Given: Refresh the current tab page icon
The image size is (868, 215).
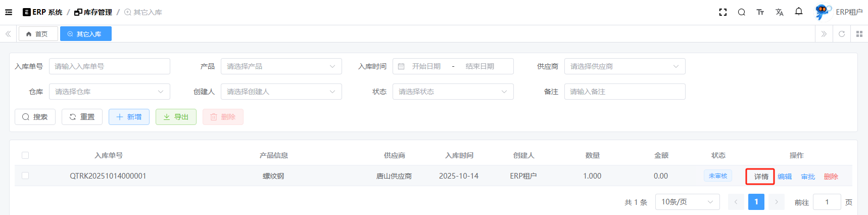Looking at the screenshot, I should [842, 34].
